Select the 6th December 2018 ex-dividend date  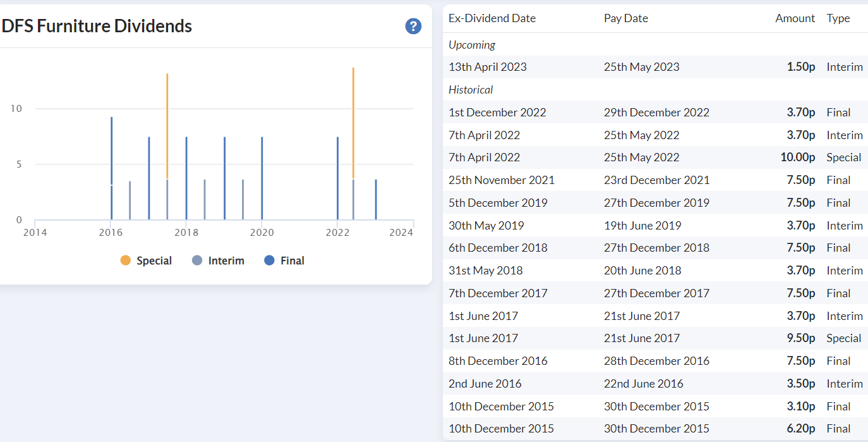(498, 248)
